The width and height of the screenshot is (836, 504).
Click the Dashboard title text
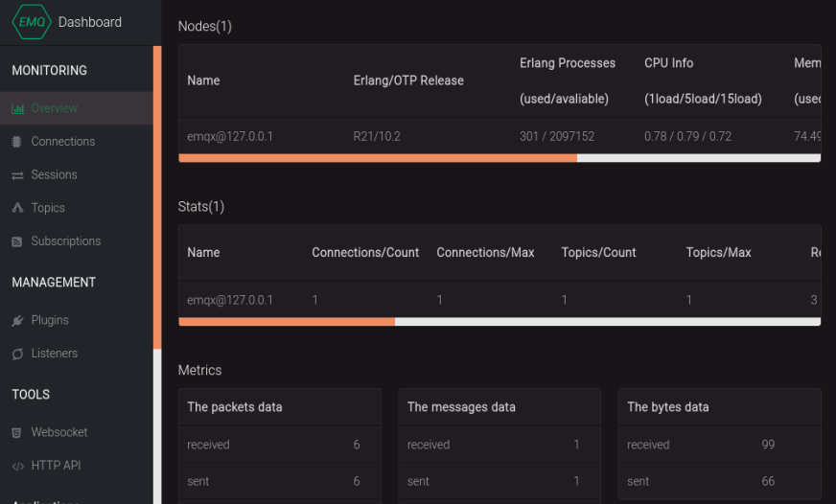pyautogui.click(x=90, y=22)
